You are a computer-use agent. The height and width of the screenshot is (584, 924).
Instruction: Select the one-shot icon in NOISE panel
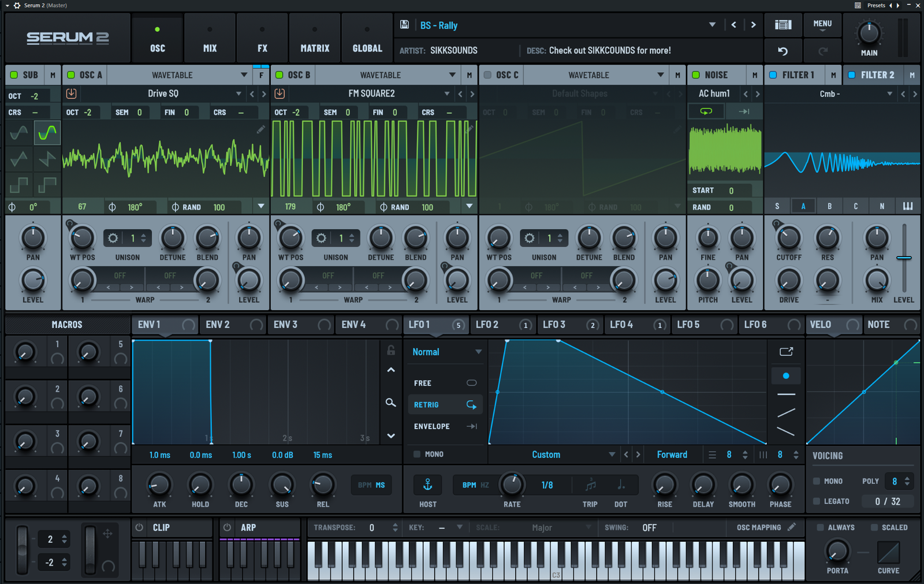(x=744, y=111)
